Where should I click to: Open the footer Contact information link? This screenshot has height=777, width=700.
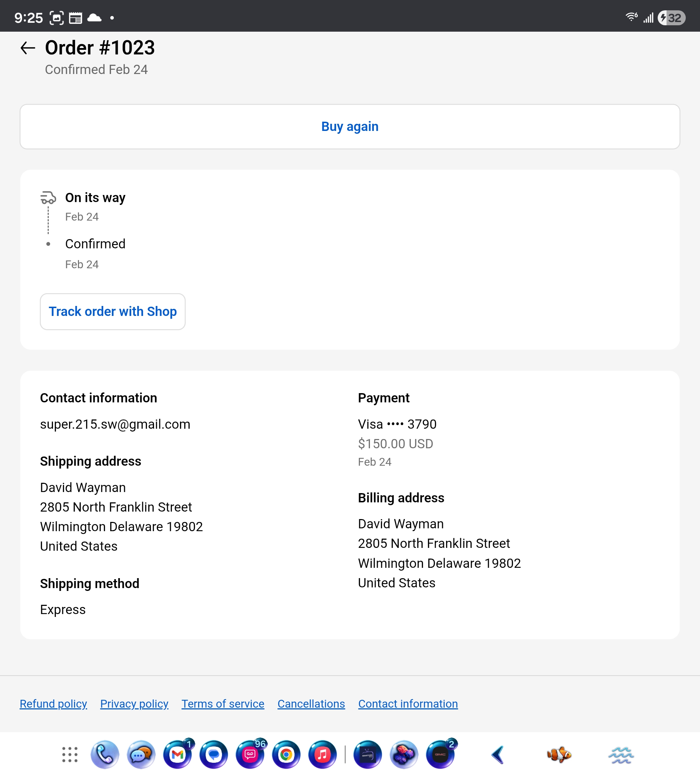coord(408,703)
